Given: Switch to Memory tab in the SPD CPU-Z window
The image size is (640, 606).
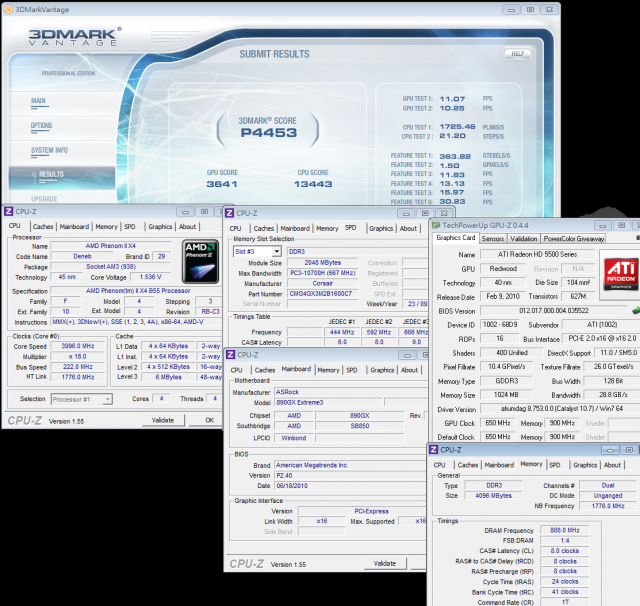Looking at the screenshot, I should tap(327, 229).
